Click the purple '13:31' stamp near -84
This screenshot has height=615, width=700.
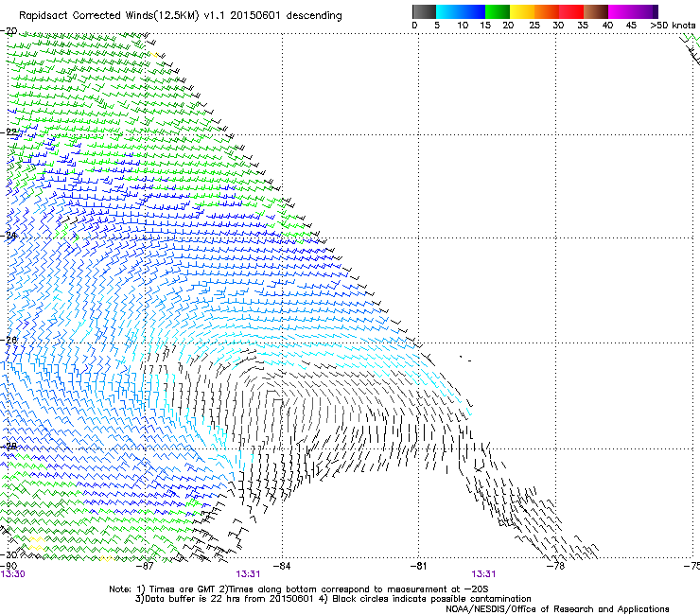pyautogui.click(x=248, y=574)
